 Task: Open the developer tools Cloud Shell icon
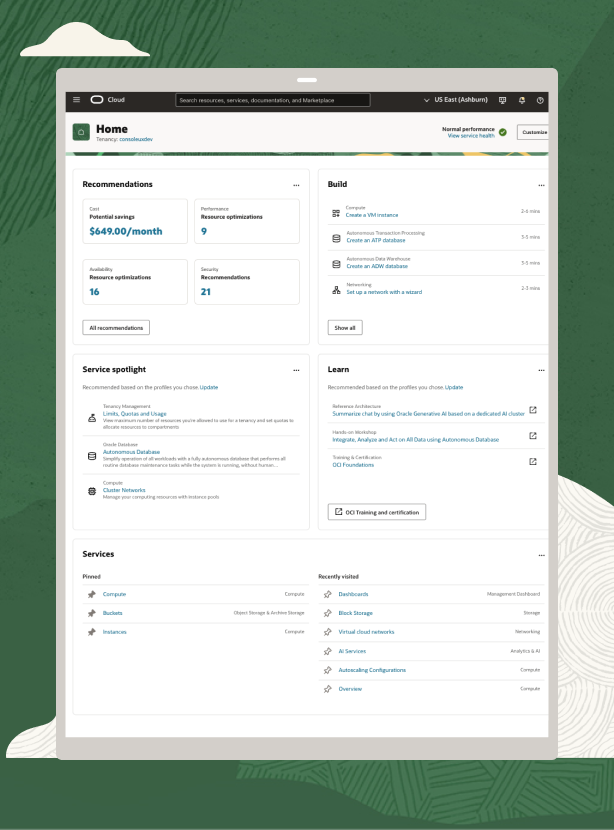click(x=502, y=100)
